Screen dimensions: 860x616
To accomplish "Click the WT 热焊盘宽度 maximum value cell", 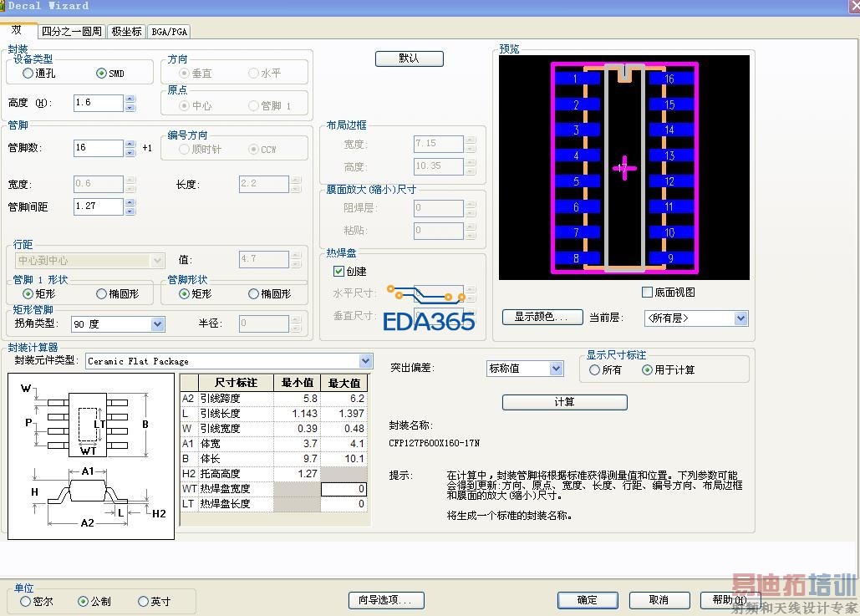I will (x=343, y=489).
